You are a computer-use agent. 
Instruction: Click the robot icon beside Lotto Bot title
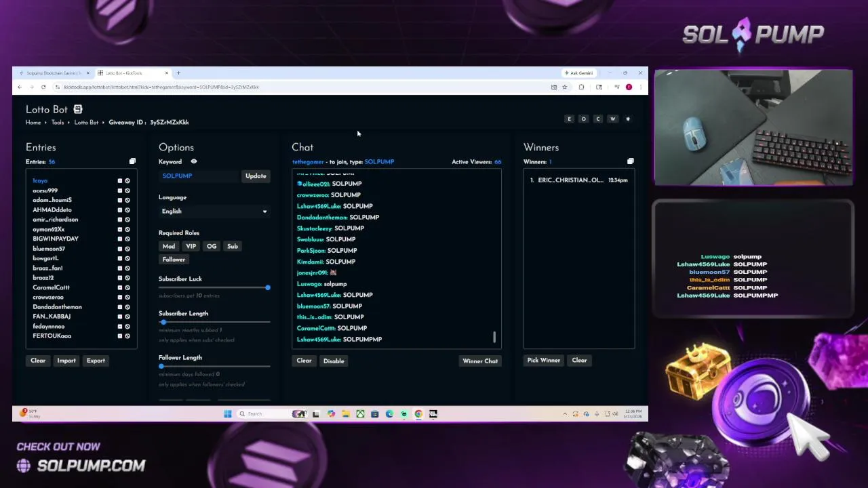point(78,109)
